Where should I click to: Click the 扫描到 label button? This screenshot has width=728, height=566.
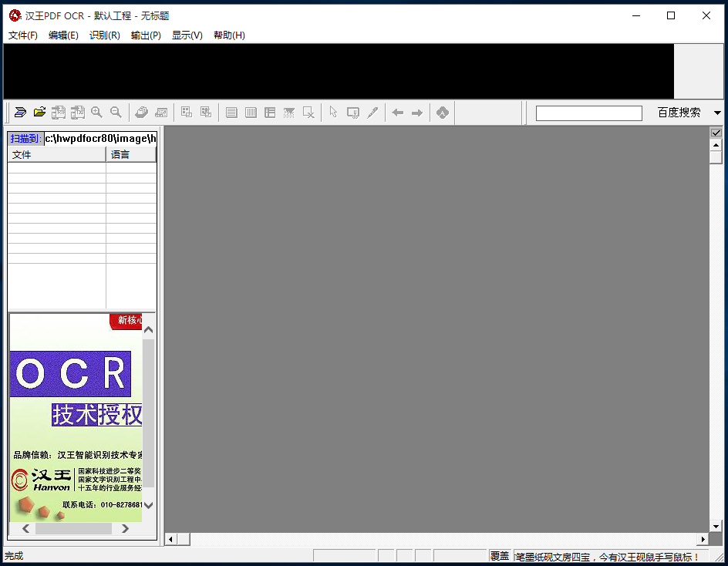pos(25,139)
